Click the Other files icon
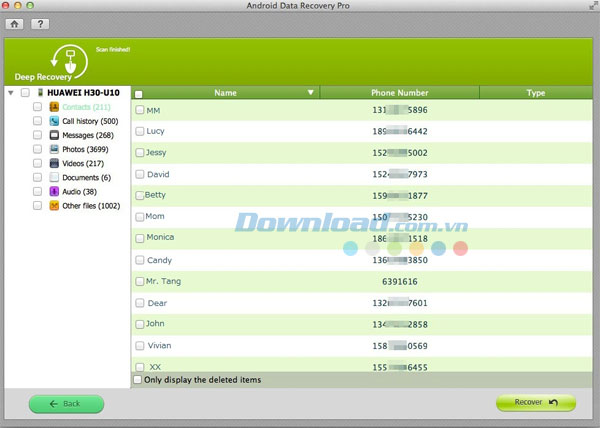Screen dimensions: 600x428 54,205
